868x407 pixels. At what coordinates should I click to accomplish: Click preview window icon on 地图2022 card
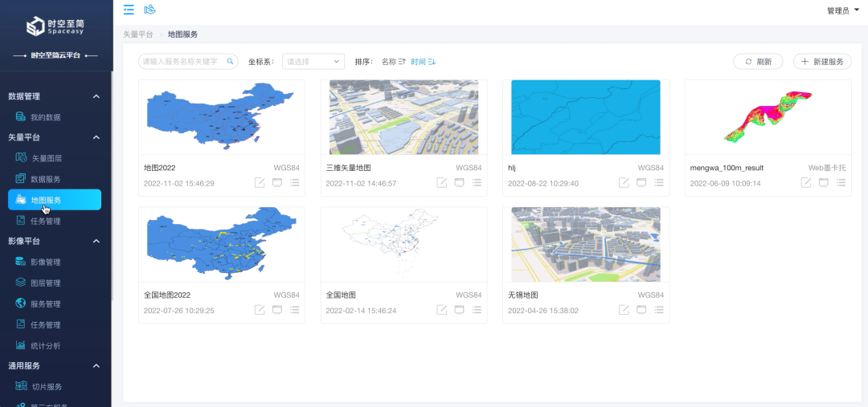pyautogui.click(x=277, y=182)
